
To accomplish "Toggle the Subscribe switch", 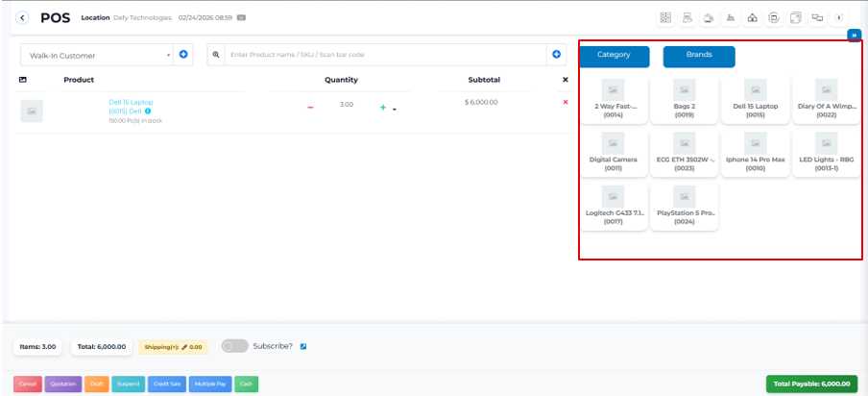I will [234, 346].
